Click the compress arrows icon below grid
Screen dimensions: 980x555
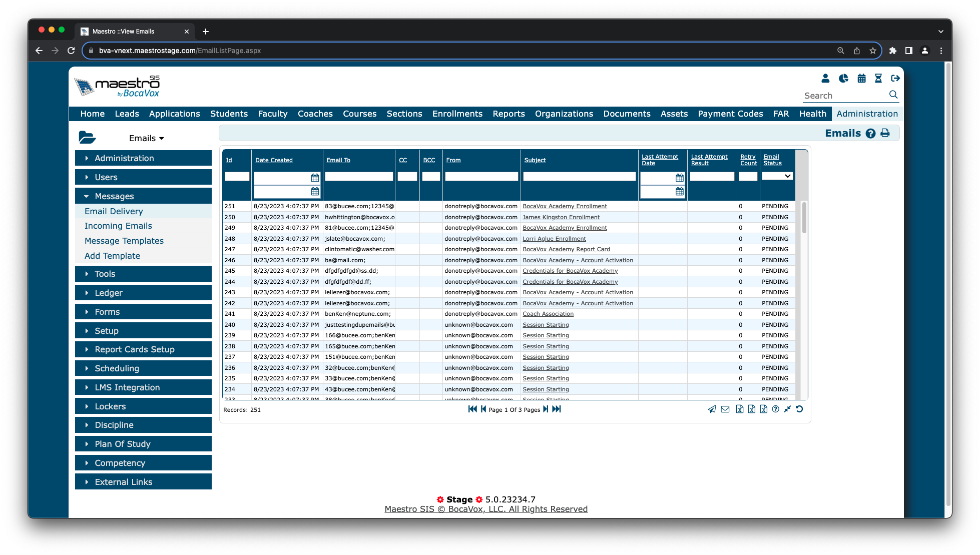pos(787,409)
